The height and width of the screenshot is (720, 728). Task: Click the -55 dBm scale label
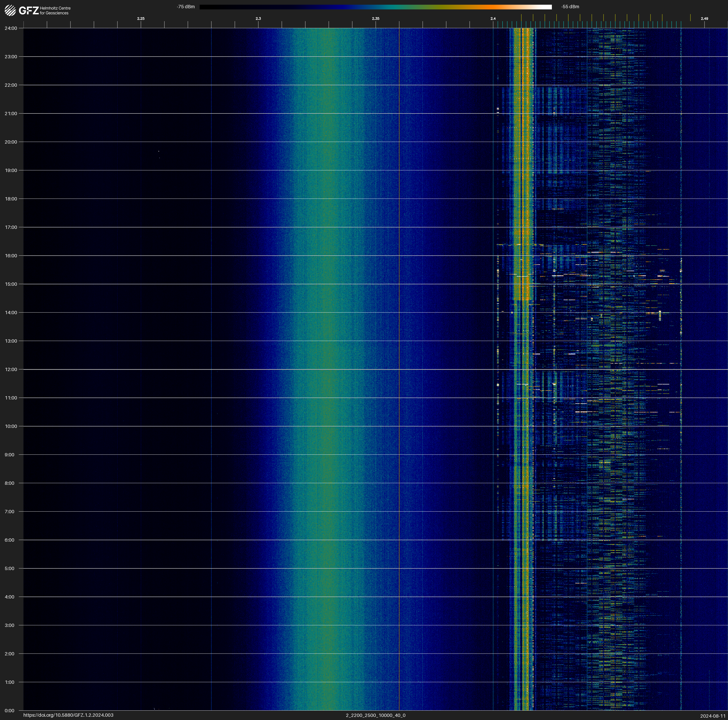pos(570,7)
